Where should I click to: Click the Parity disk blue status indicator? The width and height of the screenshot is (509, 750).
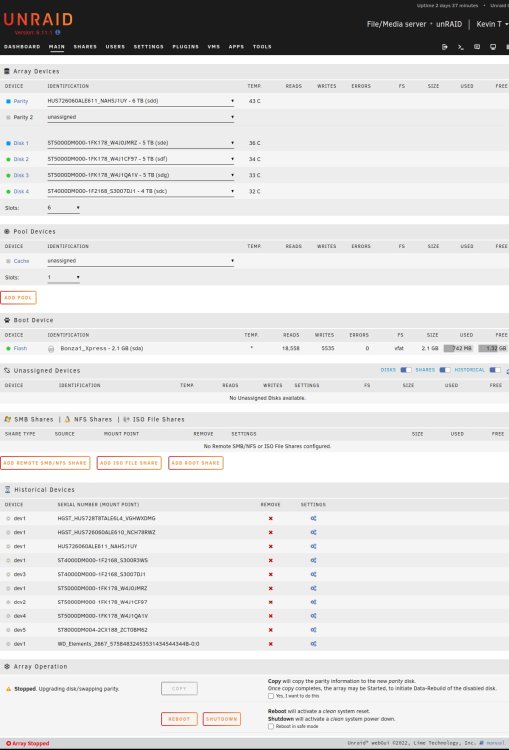[x=8, y=101]
